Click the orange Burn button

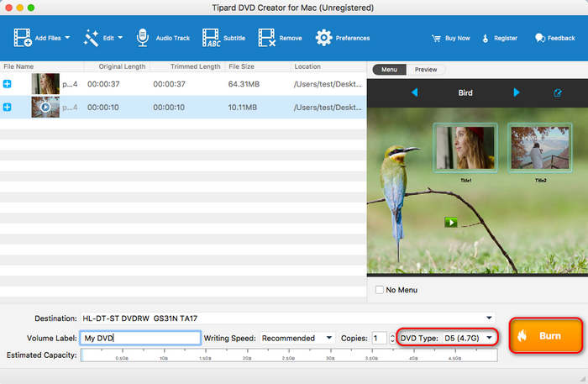tap(546, 335)
